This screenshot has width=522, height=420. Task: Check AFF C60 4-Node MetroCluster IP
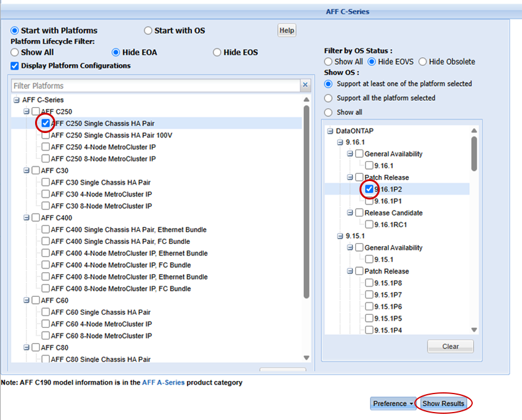click(46, 324)
